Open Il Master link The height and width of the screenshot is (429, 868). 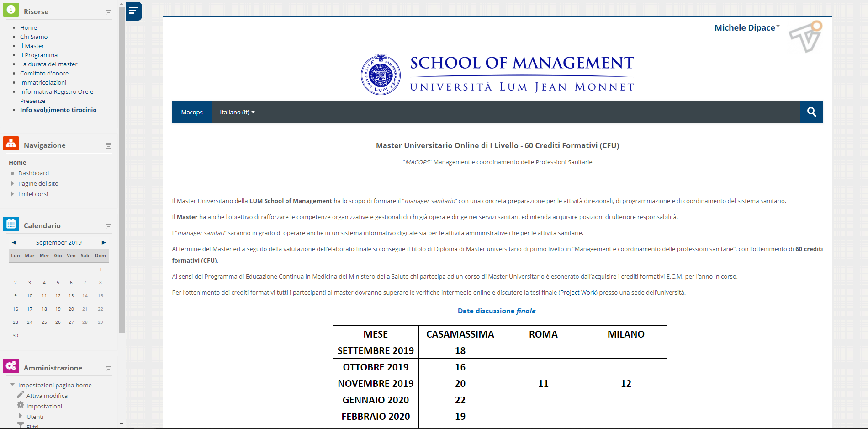point(32,46)
